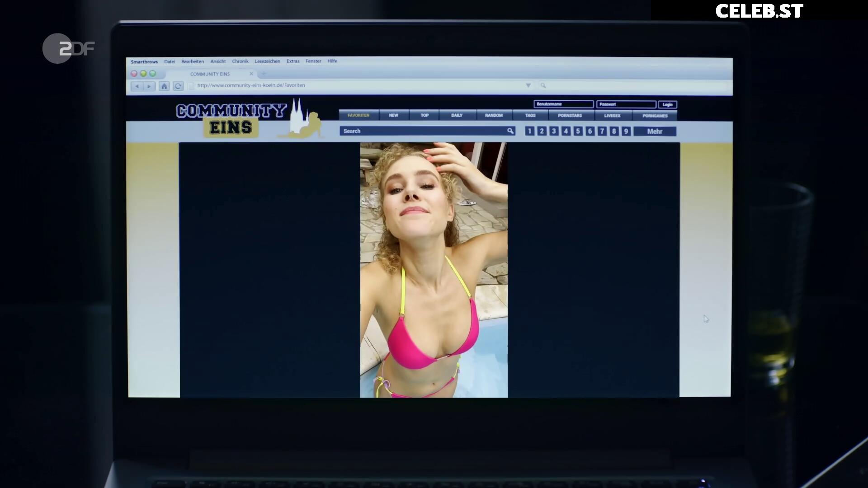Select the FAVORITEN navigation tab
Screen dimensions: 868x488
359,116
